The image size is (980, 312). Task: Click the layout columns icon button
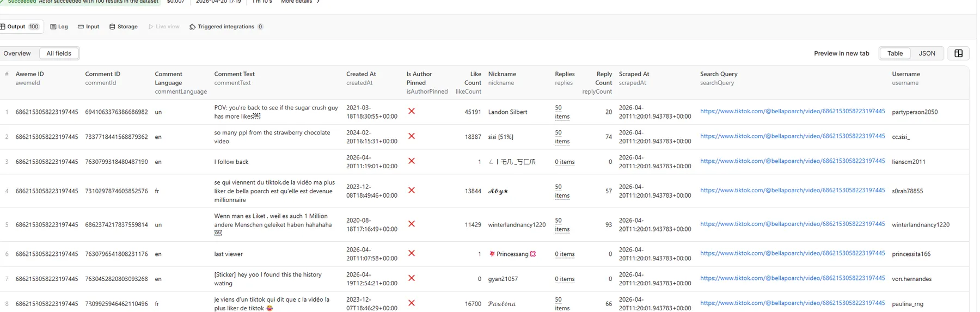pyautogui.click(x=958, y=53)
